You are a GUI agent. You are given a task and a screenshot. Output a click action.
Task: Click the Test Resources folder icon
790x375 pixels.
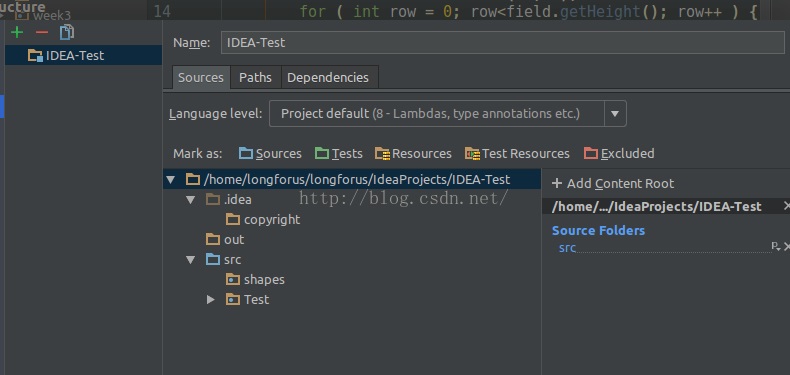[473, 154]
